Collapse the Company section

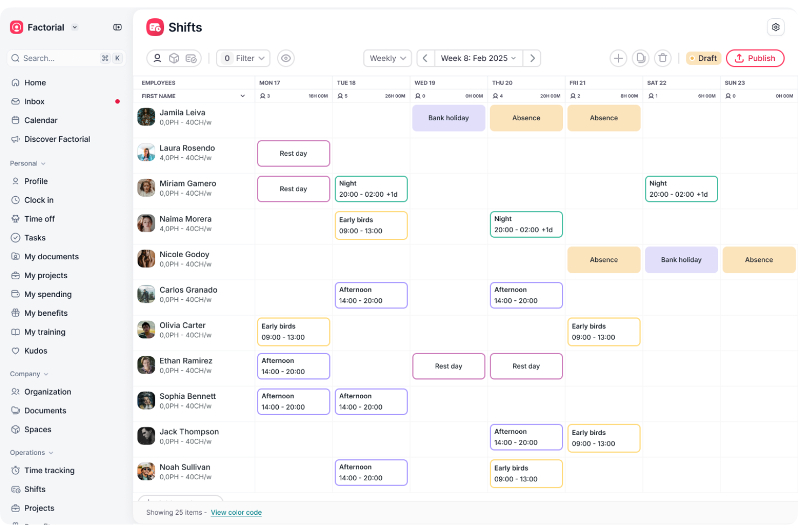coord(29,374)
